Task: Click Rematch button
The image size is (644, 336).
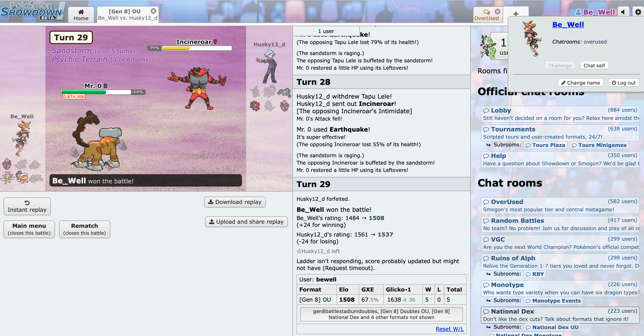Action: (x=85, y=229)
